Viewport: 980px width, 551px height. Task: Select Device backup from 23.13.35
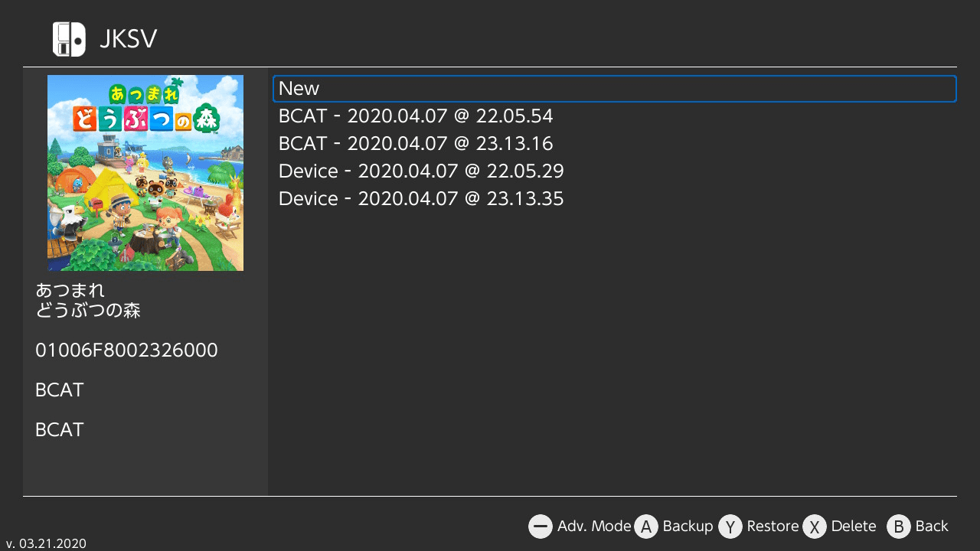(x=615, y=199)
